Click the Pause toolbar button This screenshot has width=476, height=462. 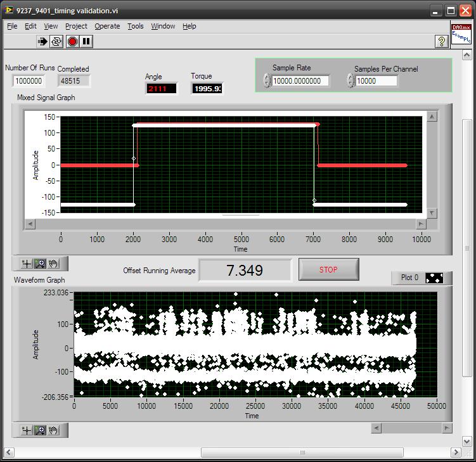click(x=86, y=41)
